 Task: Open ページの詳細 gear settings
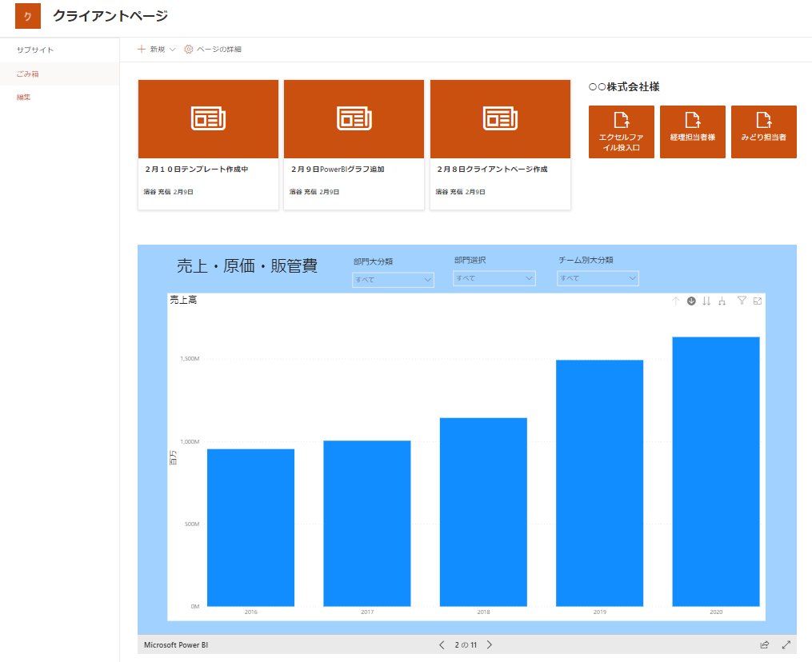pyautogui.click(x=213, y=50)
